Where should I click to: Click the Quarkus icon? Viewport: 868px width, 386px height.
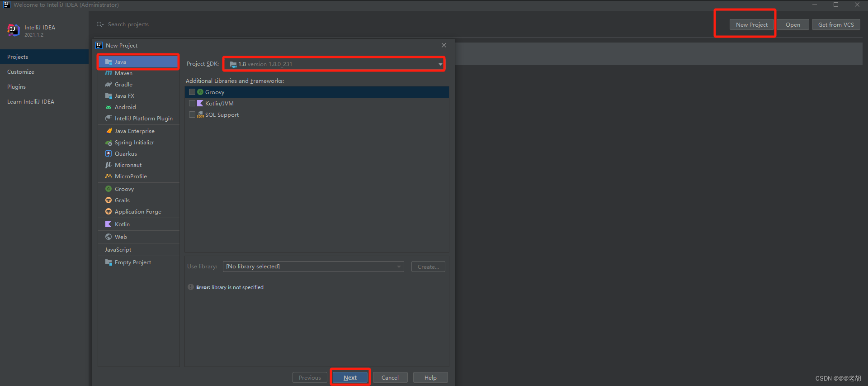(108, 153)
